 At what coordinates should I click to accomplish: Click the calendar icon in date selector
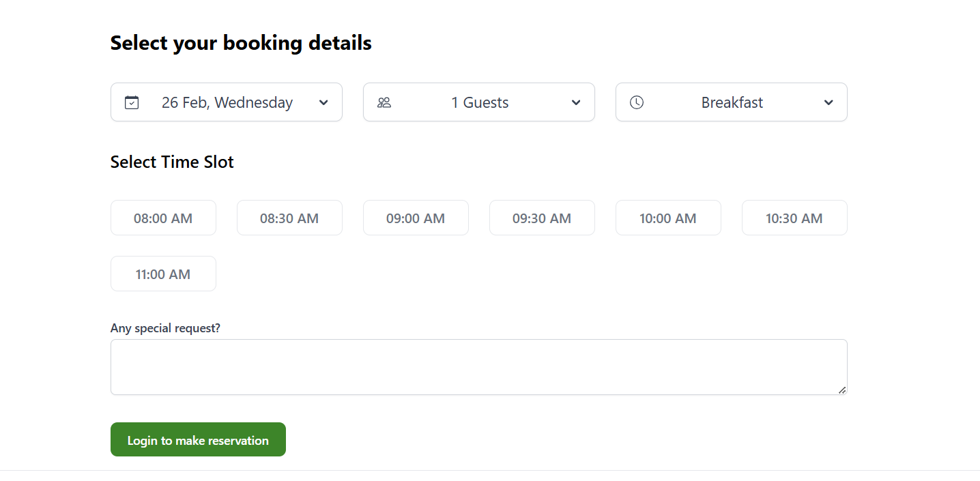[x=132, y=102]
